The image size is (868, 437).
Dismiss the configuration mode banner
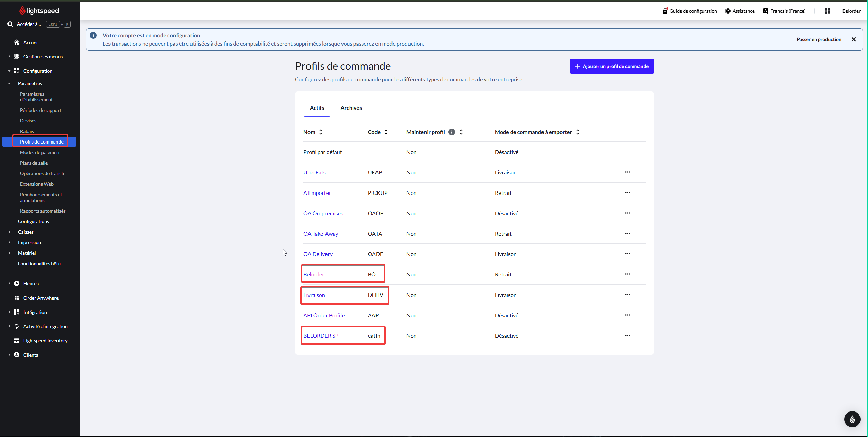[854, 39]
